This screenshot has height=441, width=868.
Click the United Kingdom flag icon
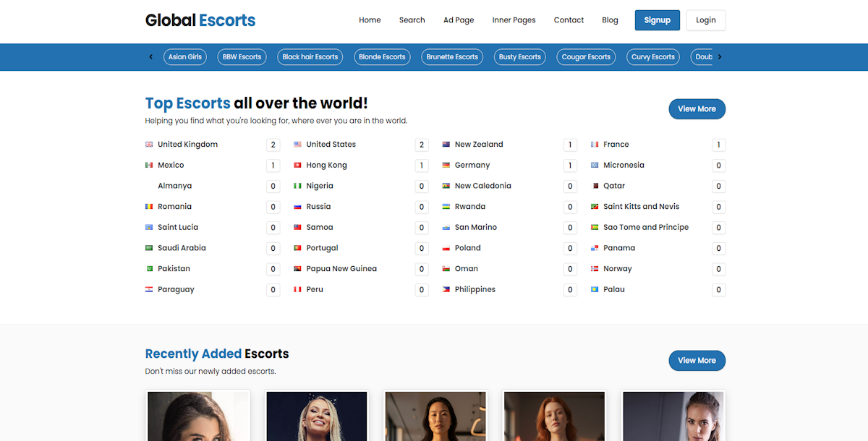149,145
